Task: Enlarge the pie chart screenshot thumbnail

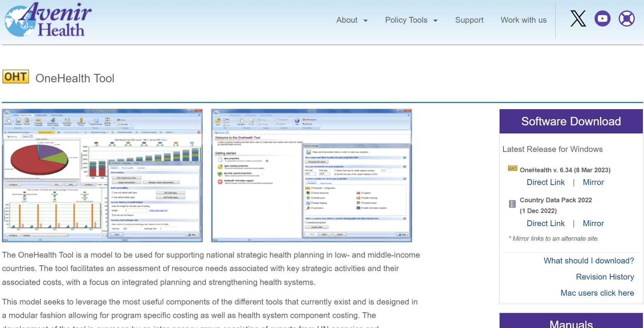Action: pos(102,175)
